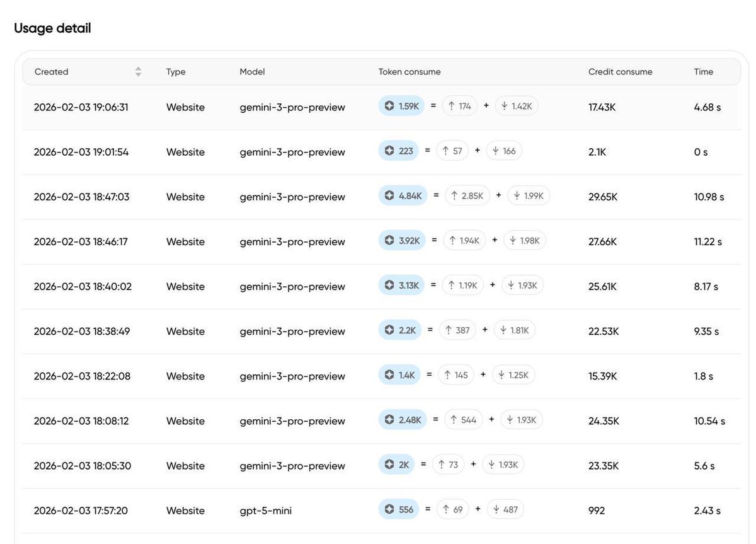Click input tokens pill showing 2.85K
Image resolution: width=756 pixels, height=544 pixels.
tap(467, 195)
